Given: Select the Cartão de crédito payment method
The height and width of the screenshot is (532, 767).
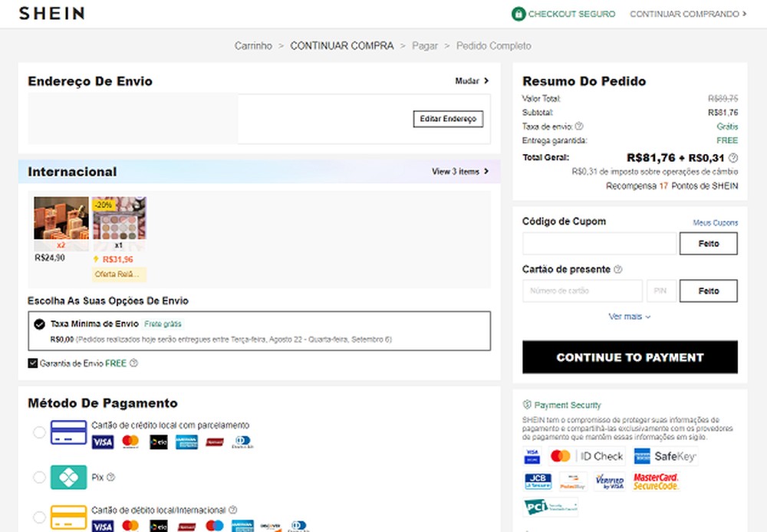Looking at the screenshot, I should (39, 432).
